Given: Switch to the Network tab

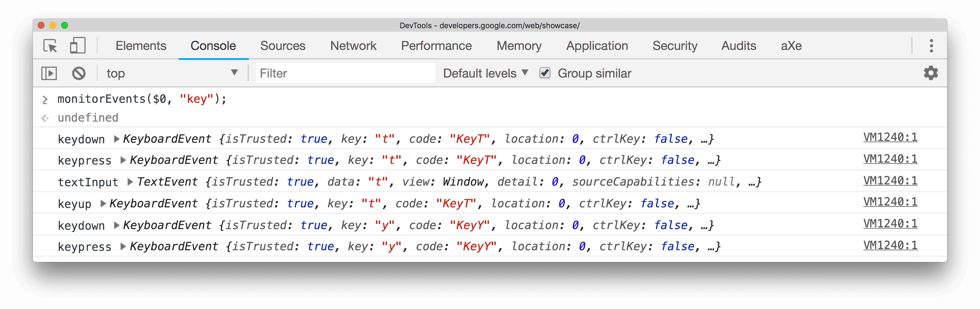Looking at the screenshot, I should click(x=353, y=46).
